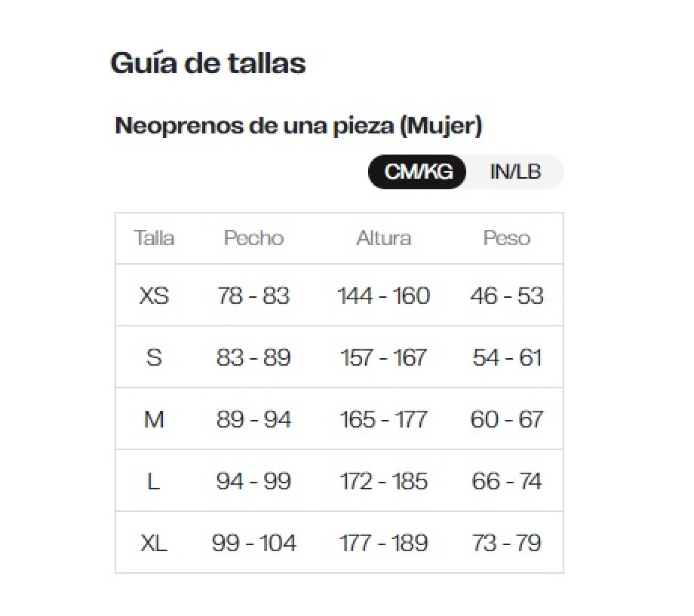Click weight value 60 - 67
Image resolution: width=694 pixels, height=616 pixels.
pyautogui.click(x=506, y=419)
